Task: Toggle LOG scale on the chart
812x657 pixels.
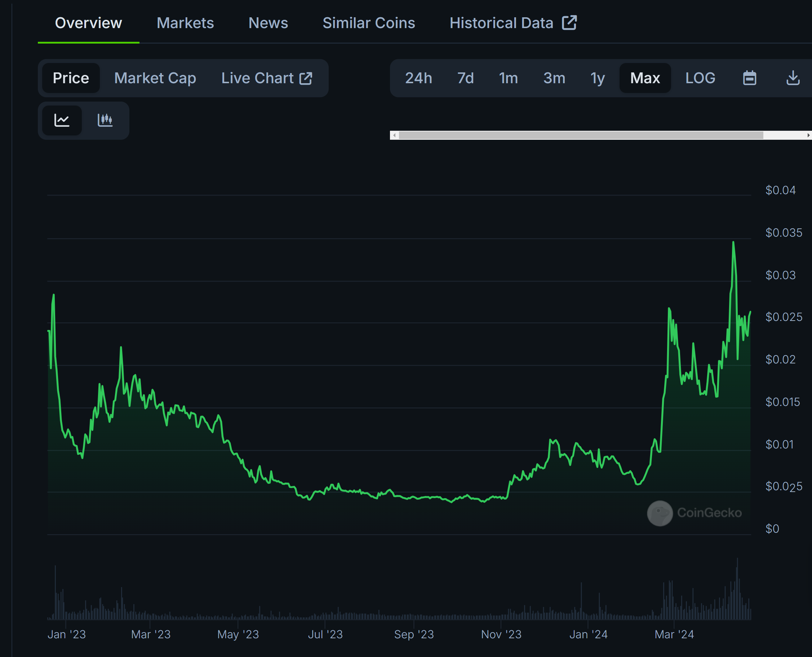Action: coord(700,78)
